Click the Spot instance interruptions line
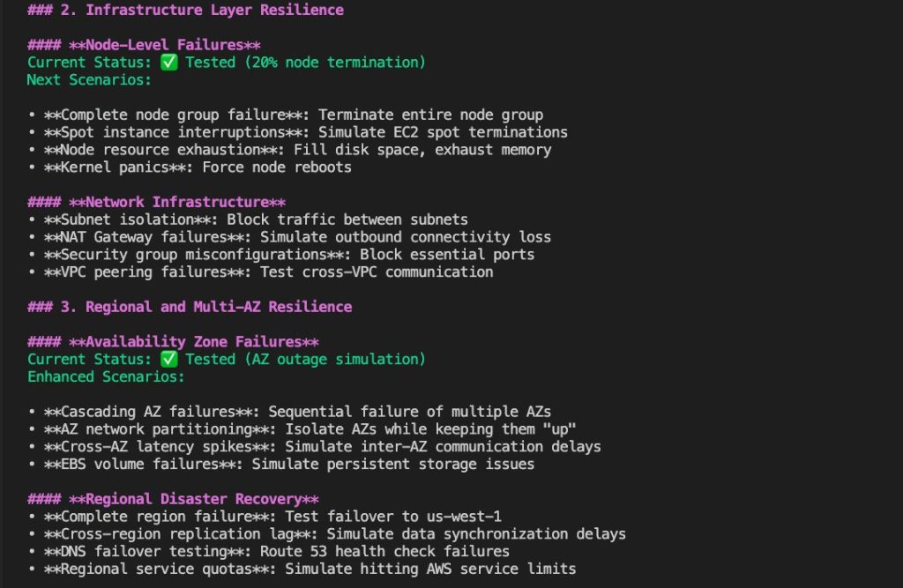Image resolution: width=903 pixels, height=588 pixels. [298, 132]
